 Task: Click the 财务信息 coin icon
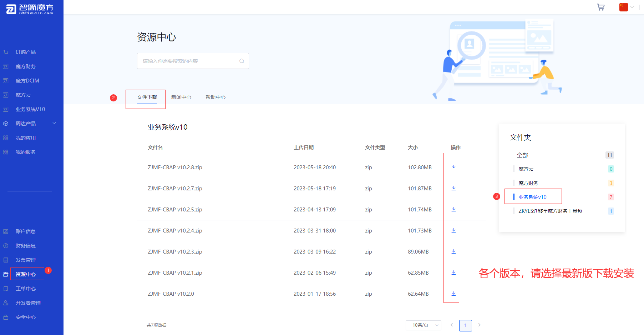pos(6,246)
